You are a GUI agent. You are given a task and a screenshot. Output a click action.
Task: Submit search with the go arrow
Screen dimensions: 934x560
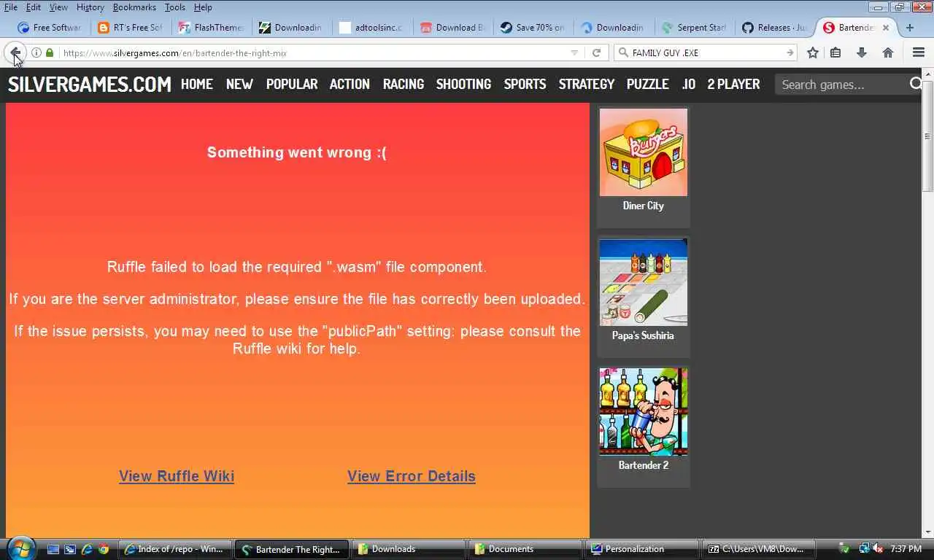790,52
